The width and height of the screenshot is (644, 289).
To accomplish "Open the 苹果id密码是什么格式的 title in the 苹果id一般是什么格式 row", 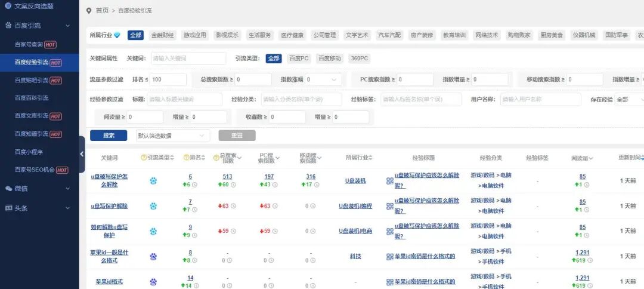I will (x=425, y=257).
